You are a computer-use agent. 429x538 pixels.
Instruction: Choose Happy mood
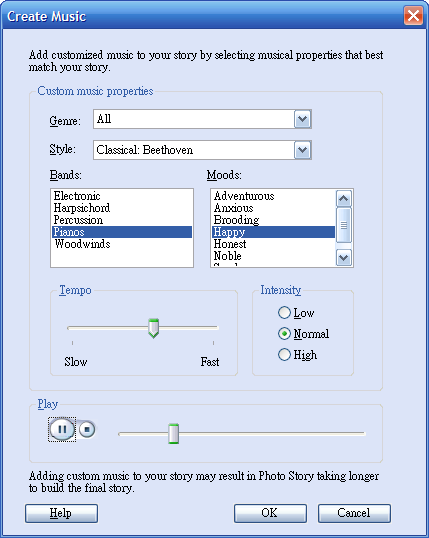pyautogui.click(x=274, y=232)
